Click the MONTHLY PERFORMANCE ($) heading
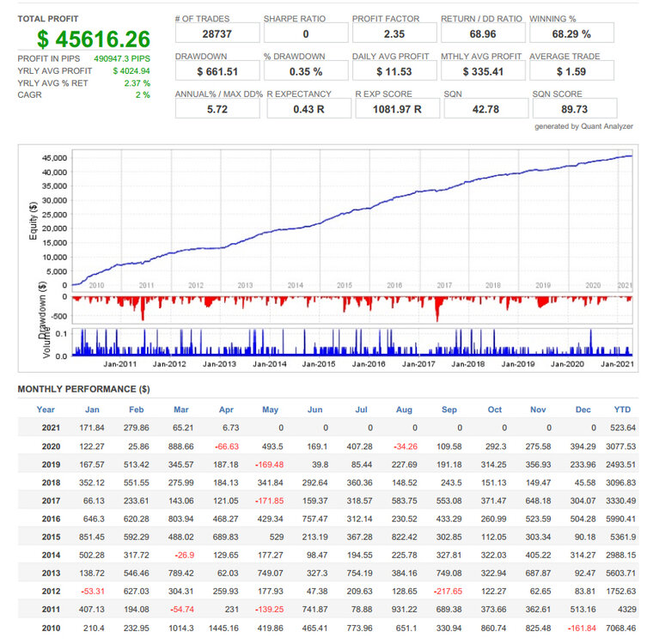 83,389
